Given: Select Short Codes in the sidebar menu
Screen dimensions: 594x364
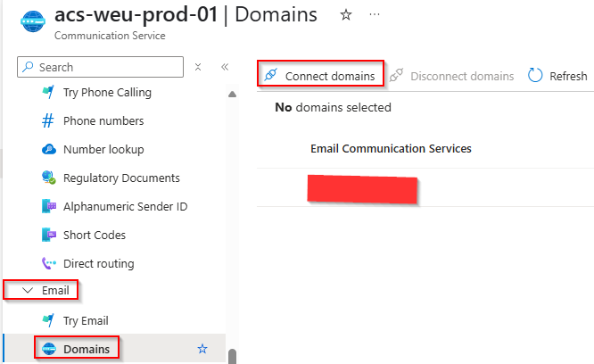Looking at the screenshot, I should 94,236.
